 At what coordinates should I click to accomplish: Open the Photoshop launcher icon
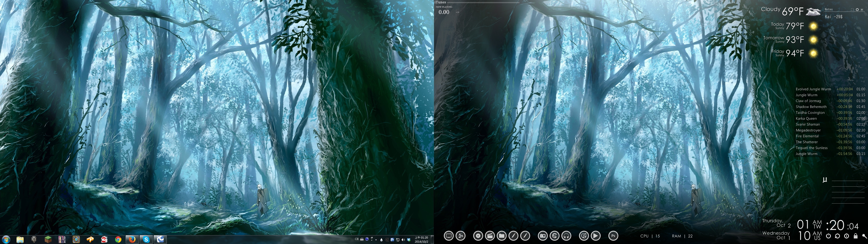(613, 236)
